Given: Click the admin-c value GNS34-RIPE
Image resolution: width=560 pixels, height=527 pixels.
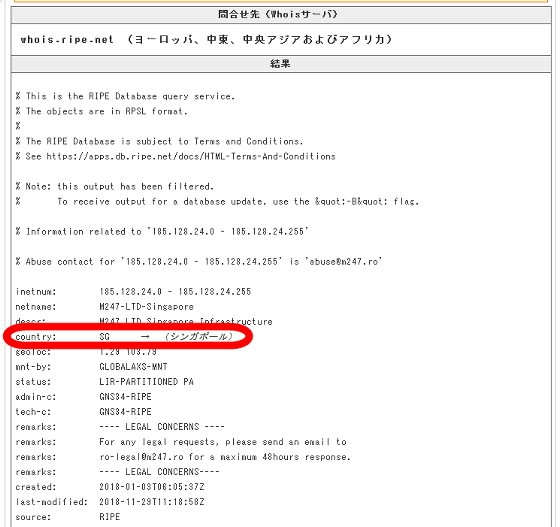Looking at the screenshot, I should 125,397.
